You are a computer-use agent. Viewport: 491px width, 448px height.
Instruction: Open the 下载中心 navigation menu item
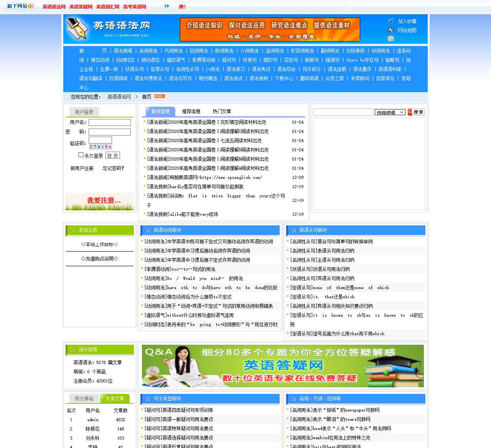point(284,78)
